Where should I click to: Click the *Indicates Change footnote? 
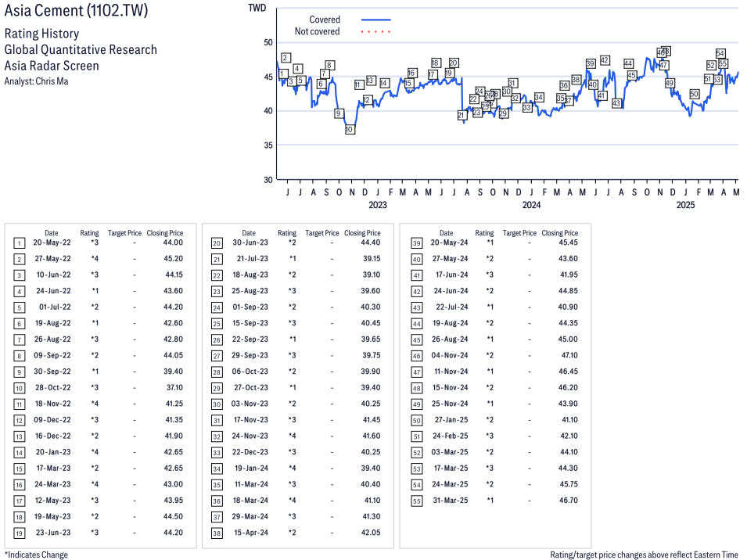pos(36,555)
